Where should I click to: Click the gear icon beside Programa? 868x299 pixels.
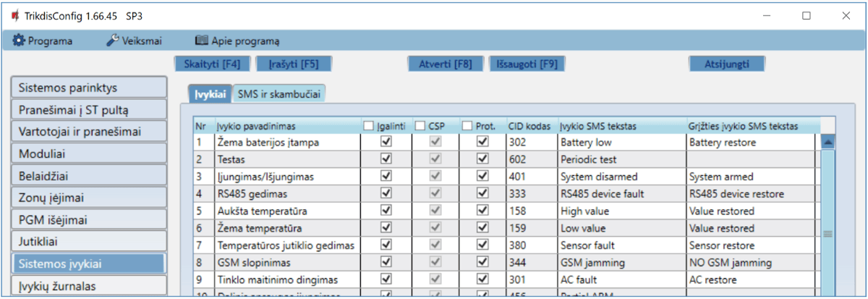[x=19, y=41]
